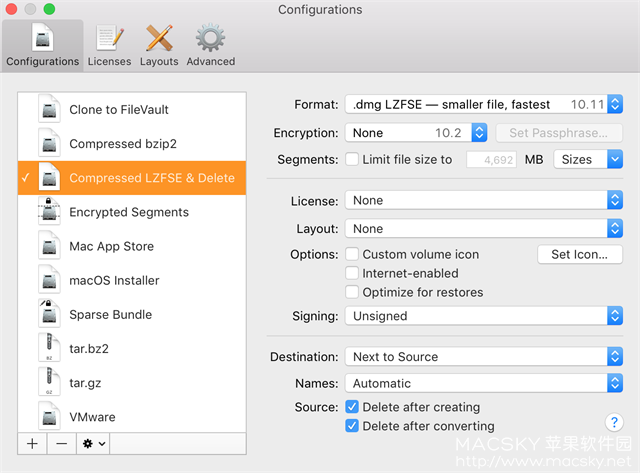Image resolution: width=640 pixels, height=473 pixels.
Task: Remove configuration with the minus button
Action: pos(62,444)
